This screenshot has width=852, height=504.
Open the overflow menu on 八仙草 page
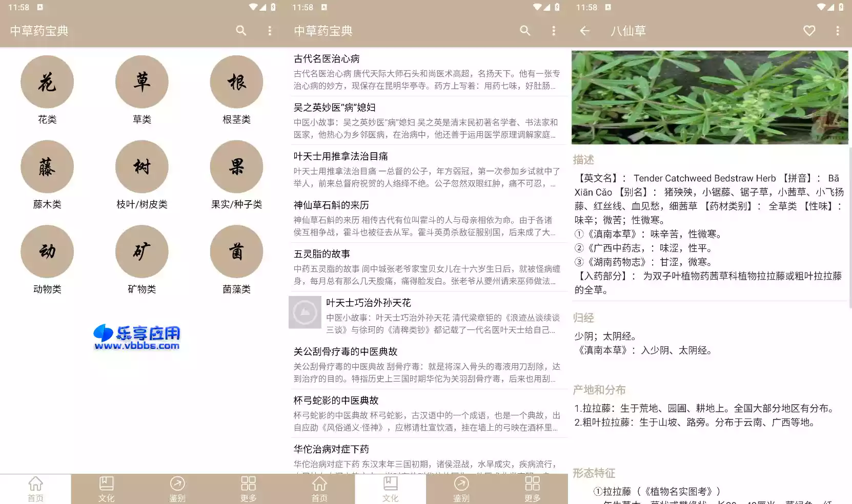[838, 31]
